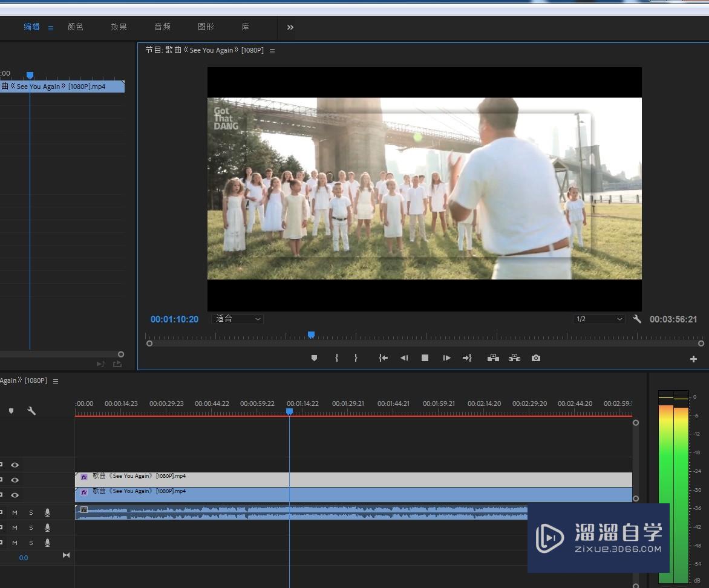Step back one frame
Screen dimensions: 709x588
[x=404, y=358]
